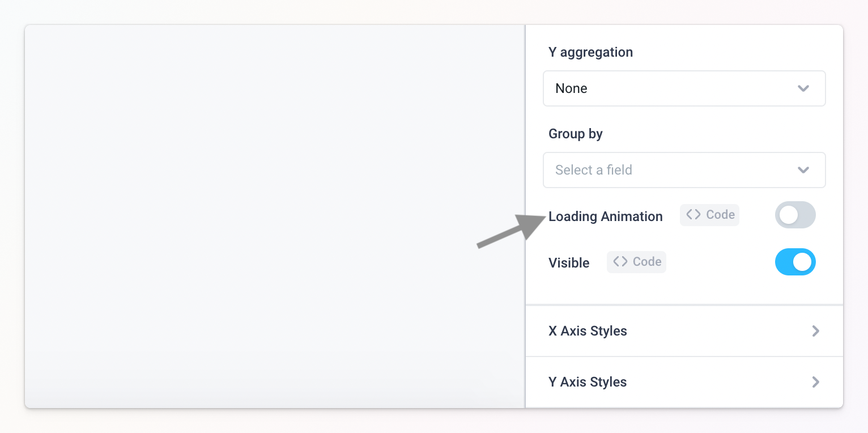Click the right-arrow icon on Y Axis Styles
Image resolution: width=868 pixels, height=433 pixels.
tap(815, 382)
